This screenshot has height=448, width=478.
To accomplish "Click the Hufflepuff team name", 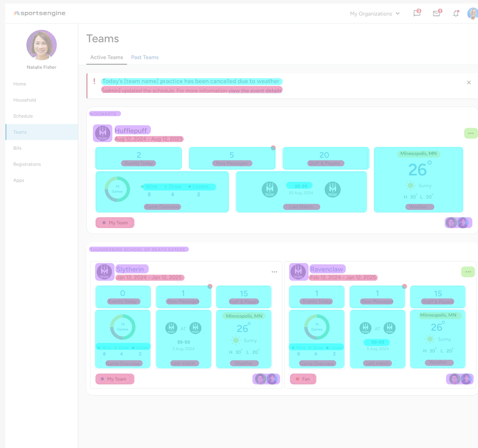I will click(131, 130).
